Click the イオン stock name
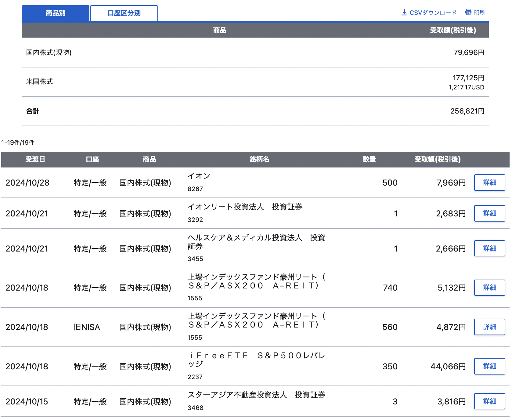The height and width of the screenshot is (420, 523). [199, 176]
